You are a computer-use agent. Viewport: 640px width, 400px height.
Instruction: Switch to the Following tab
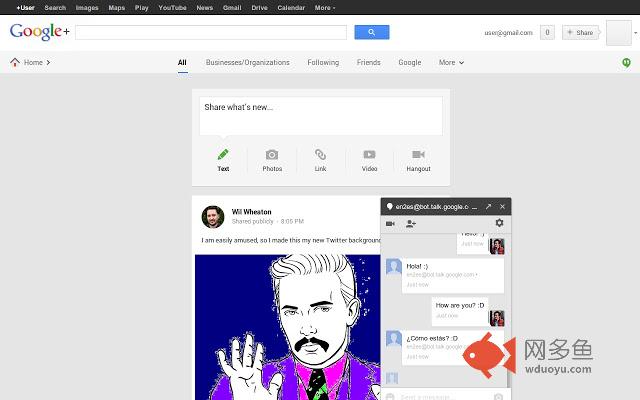pyautogui.click(x=323, y=62)
